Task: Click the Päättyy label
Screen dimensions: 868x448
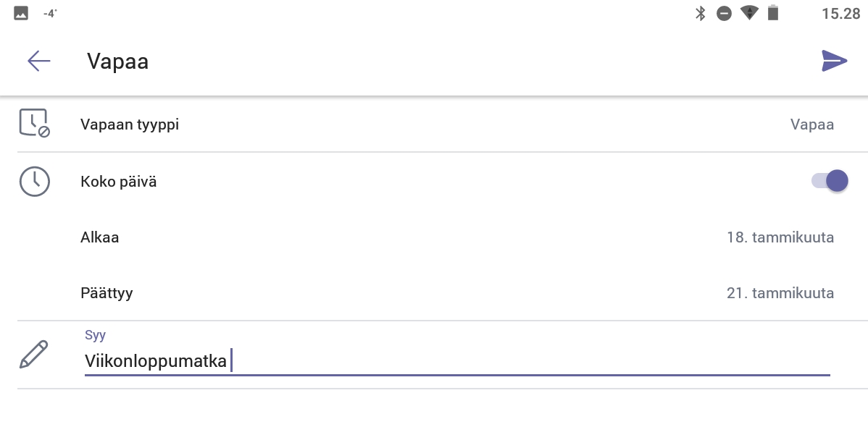Action: [107, 294]
